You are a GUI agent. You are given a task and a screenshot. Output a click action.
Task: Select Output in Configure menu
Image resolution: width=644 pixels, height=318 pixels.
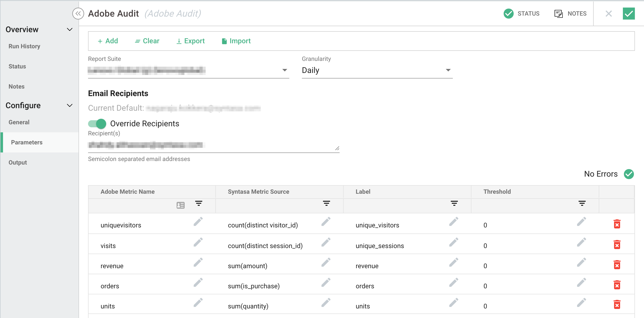[x=18, y=163]
